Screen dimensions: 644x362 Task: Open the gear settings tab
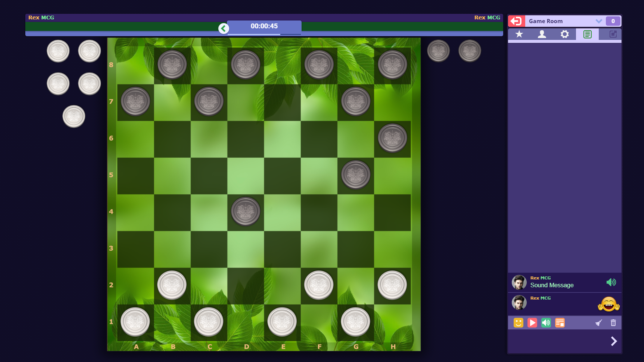pyautogui.click(x=564, y=34)
